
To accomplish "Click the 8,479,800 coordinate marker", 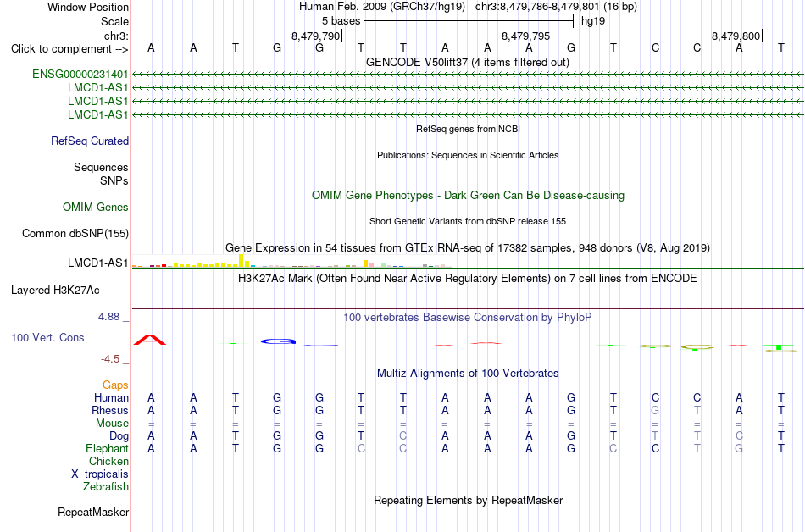I will [x=736, y=36].
